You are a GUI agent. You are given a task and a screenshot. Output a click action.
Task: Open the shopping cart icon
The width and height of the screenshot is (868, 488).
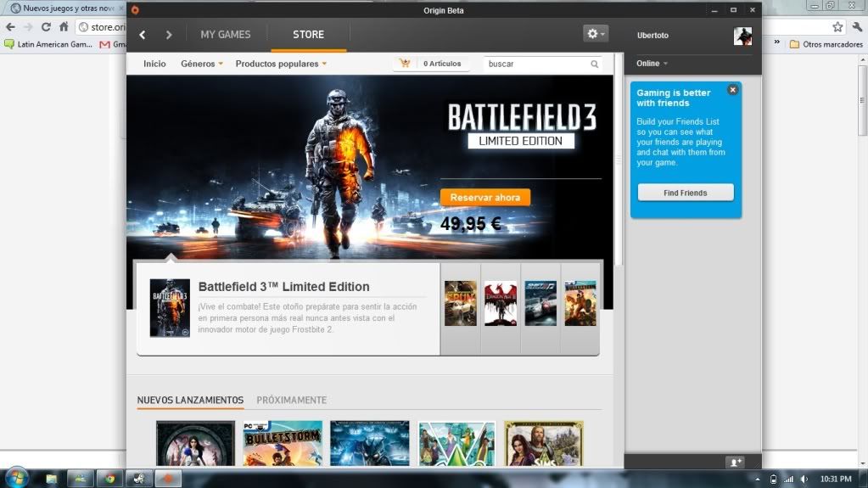tap(405, 63)
